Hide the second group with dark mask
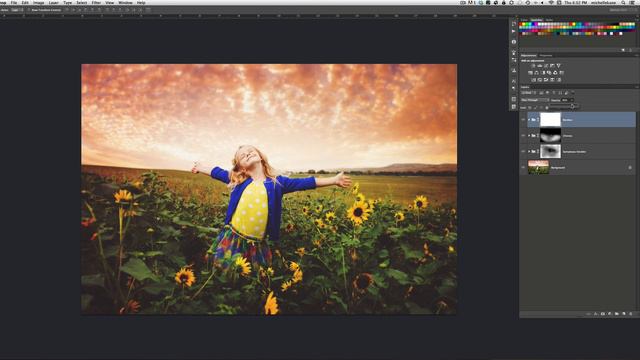 coord(523,136)
